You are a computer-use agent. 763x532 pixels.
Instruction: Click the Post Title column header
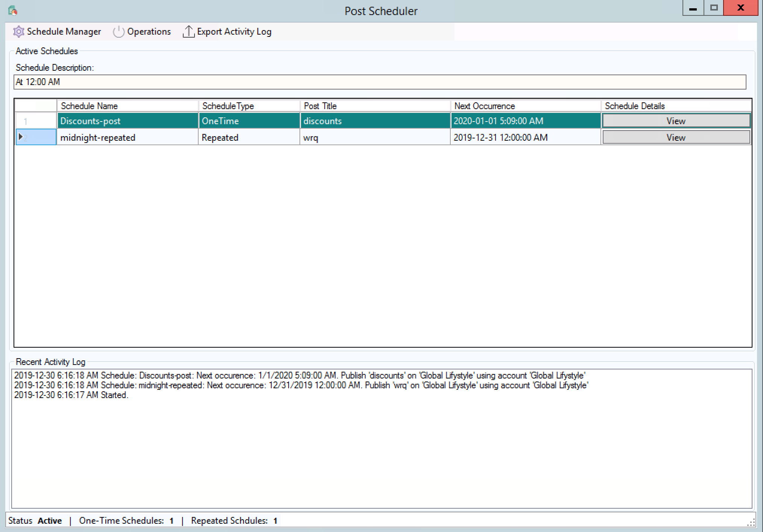pyautogui.click(x=375, y=106)
